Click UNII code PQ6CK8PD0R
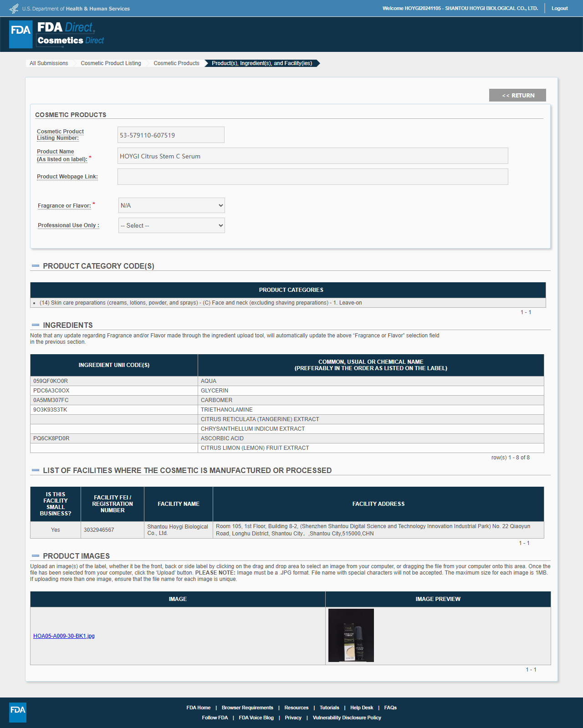Screen dimensions: 583x728 click(x=51, y=438)
